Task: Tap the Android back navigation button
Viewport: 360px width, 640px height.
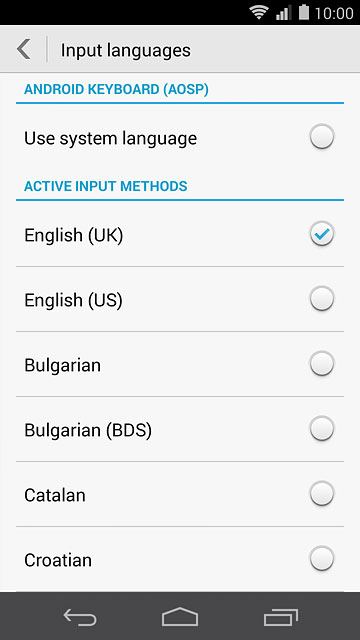Action: click(x=80, y=617)
